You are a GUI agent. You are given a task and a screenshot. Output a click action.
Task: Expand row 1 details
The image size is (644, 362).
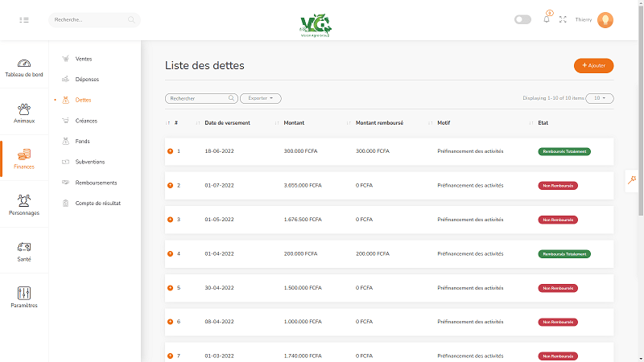[x=170, y=151]
